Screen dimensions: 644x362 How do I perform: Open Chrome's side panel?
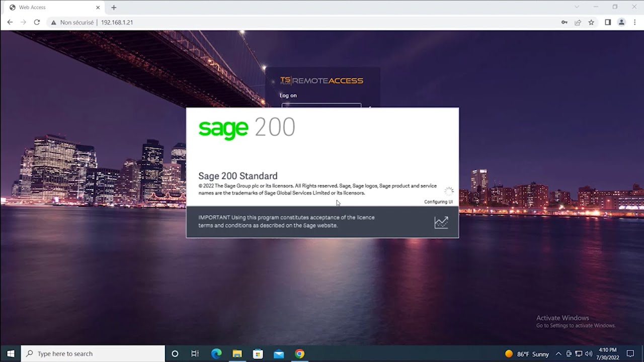[608, 22]
